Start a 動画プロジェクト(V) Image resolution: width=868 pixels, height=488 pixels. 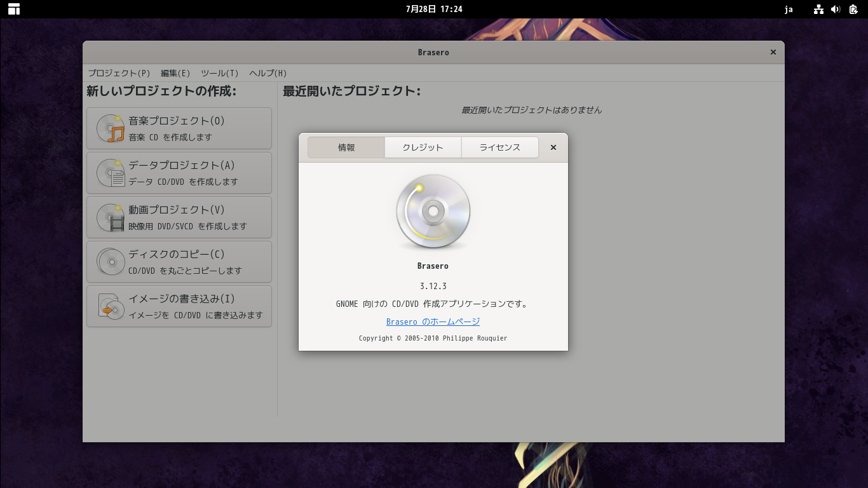coord(179,217)
